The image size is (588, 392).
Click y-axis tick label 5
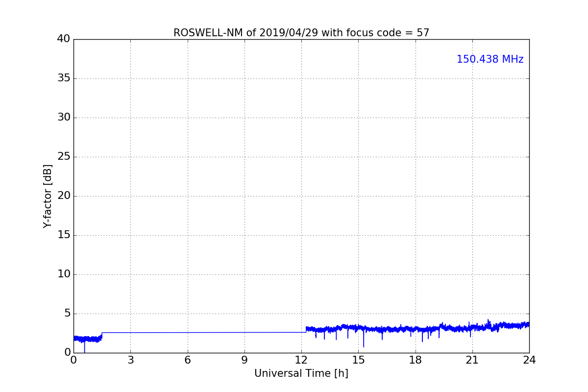point(67,314)
